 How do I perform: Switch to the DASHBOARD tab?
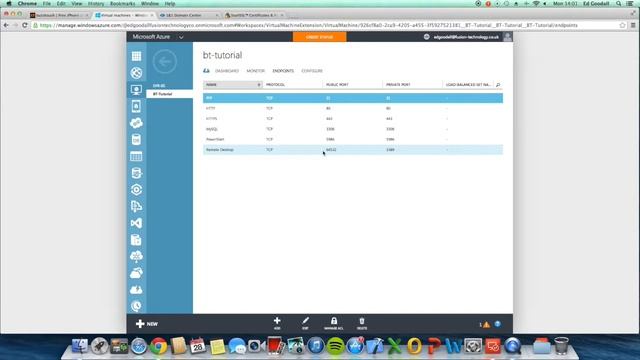227,71
